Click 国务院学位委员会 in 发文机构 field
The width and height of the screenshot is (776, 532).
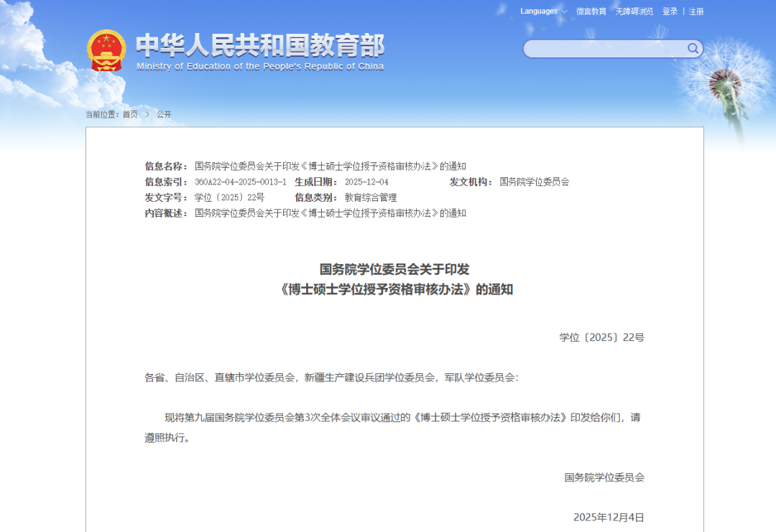[535, 181]
